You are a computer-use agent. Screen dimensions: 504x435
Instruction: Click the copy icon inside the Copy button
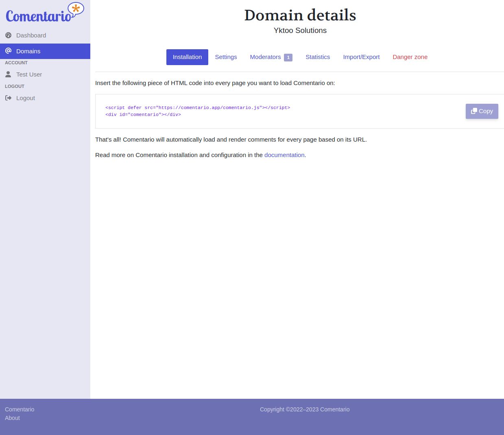click(474, 111)
